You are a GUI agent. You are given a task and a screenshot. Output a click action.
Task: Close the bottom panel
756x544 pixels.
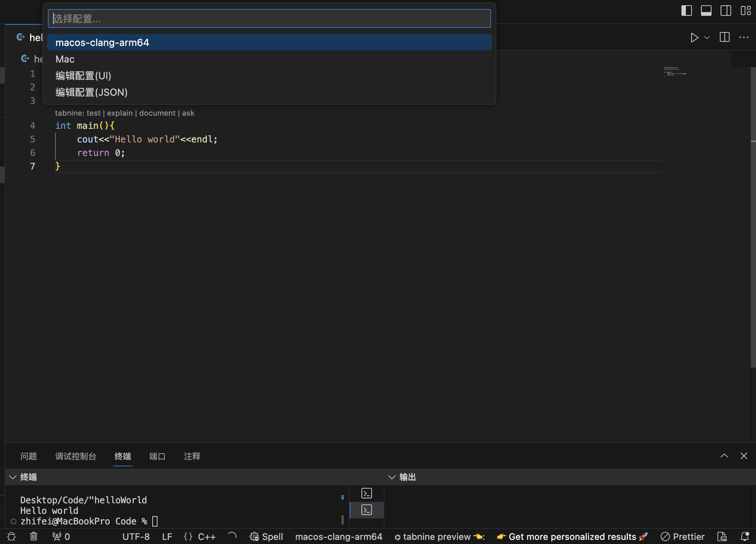pos(744,456)
